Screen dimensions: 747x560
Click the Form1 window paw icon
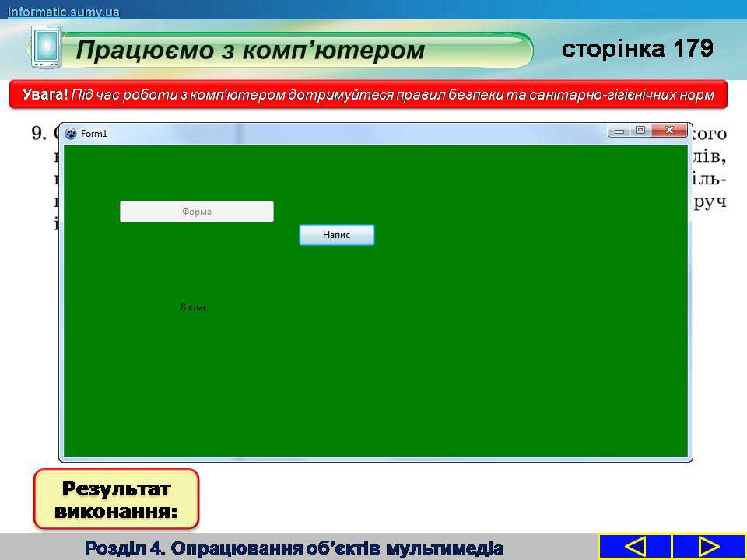tap(72, 134)
